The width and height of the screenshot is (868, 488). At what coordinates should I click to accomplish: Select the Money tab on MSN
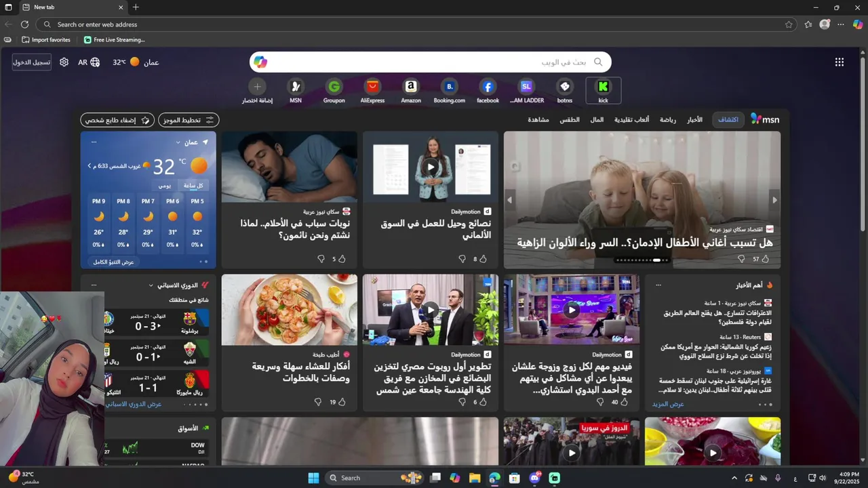(x=597, y=120)
